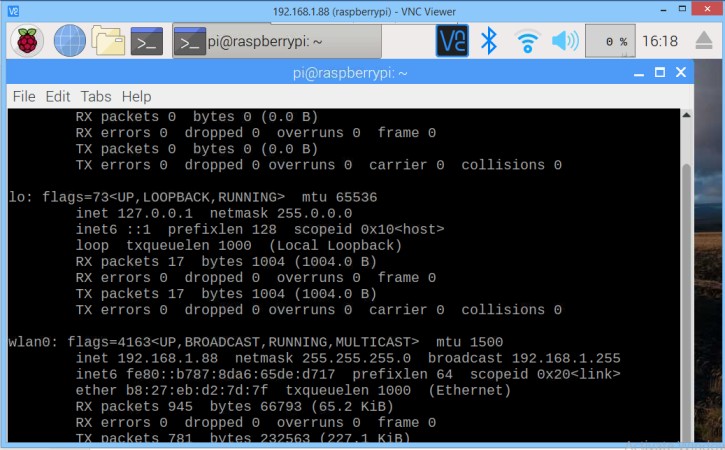Open the Raspberry Pi main menu
The image size is (725, 450).
(27, 41)
